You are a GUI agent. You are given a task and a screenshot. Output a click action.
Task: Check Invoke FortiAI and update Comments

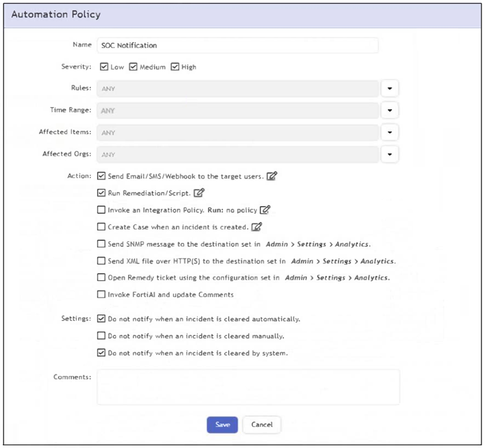click(x=101, y=294)
